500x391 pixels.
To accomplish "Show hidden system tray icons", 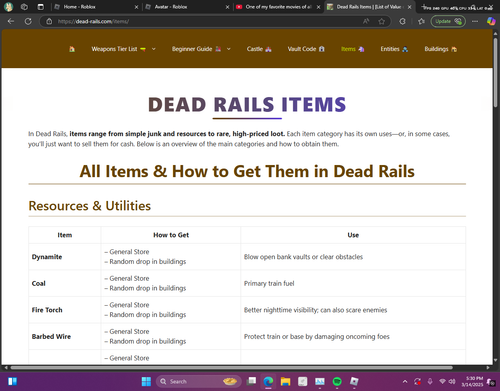I will [405, 381].
